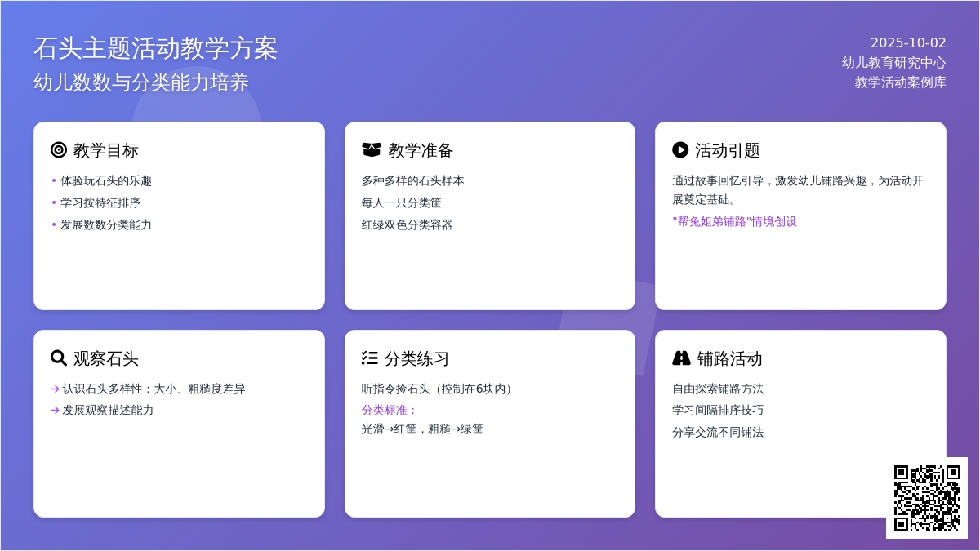980x551 pixels.
Task: Click the subtitle 幼儿数数与分类能力培养
Action: click(140, 82)
